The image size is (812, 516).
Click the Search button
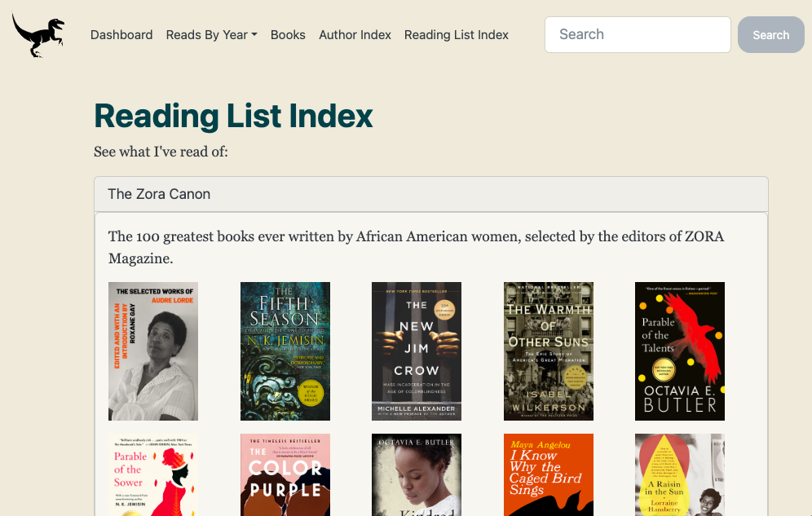point(770,35)
